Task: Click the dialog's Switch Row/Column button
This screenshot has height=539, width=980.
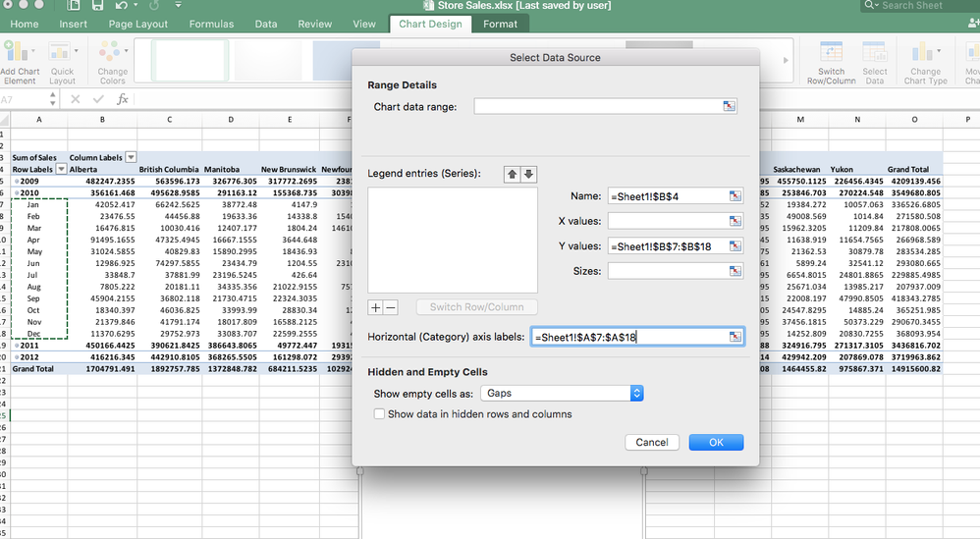Action: [x=477, y=307]
